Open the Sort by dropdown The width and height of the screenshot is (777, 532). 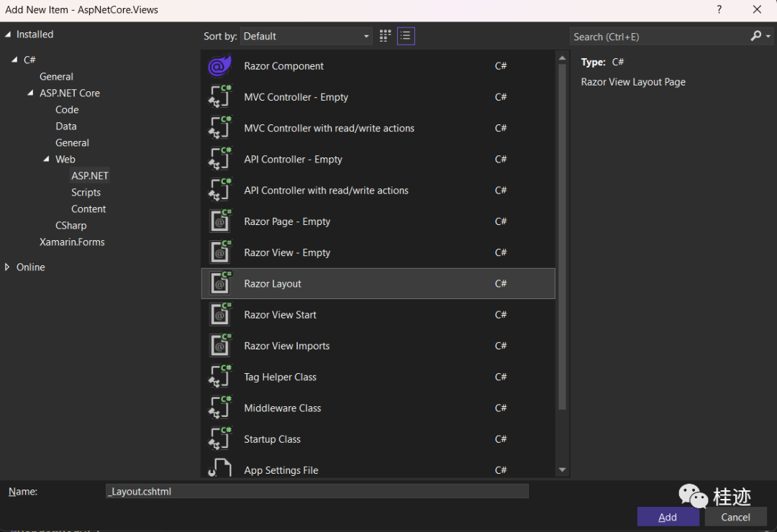click(x=306, y=36)
